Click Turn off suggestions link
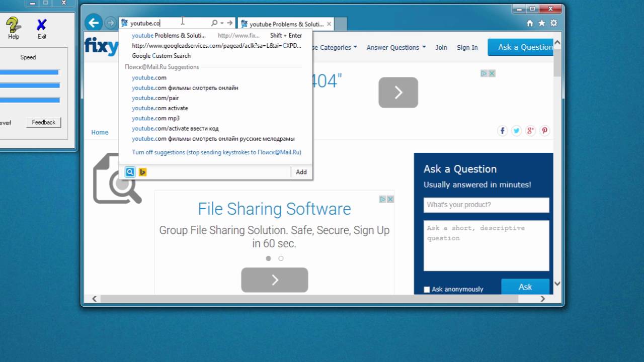 (x=216, y=152)
